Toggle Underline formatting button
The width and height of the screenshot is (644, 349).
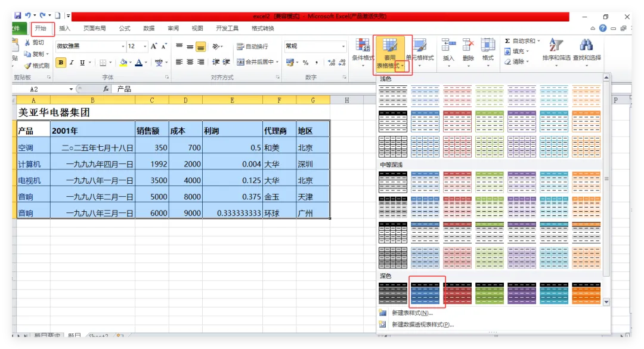pos(82,63)
